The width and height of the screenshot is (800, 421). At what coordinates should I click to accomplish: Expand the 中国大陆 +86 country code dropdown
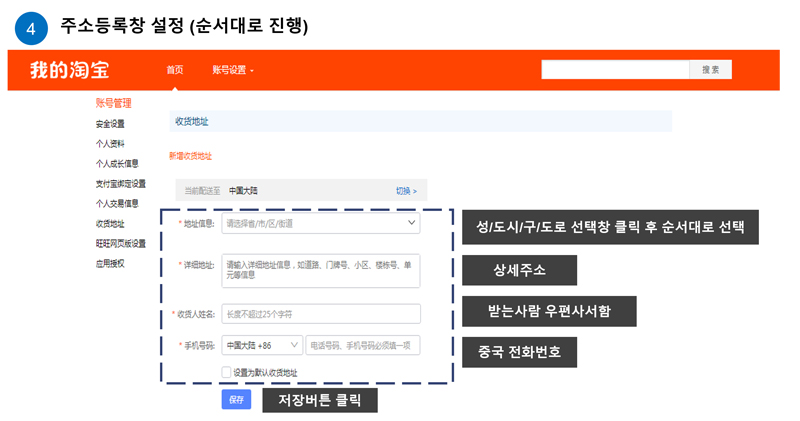coord(261,345)
